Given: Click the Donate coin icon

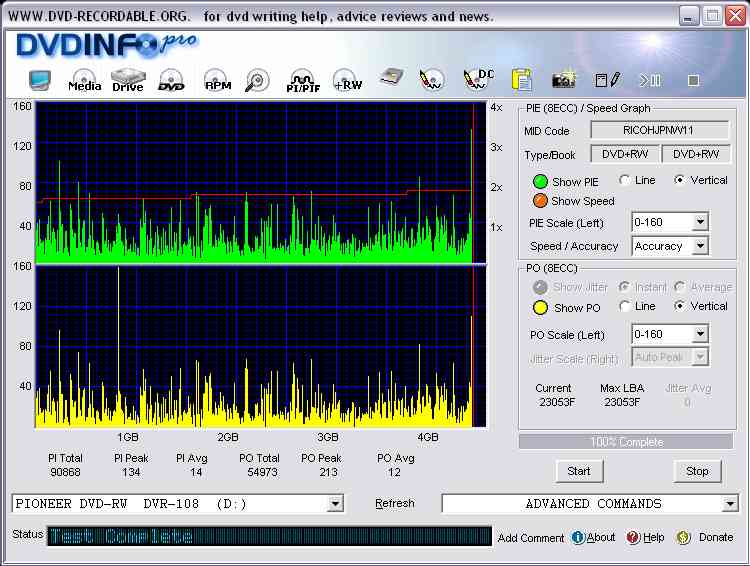Looking at the screenshot, I should click(683, 537).
